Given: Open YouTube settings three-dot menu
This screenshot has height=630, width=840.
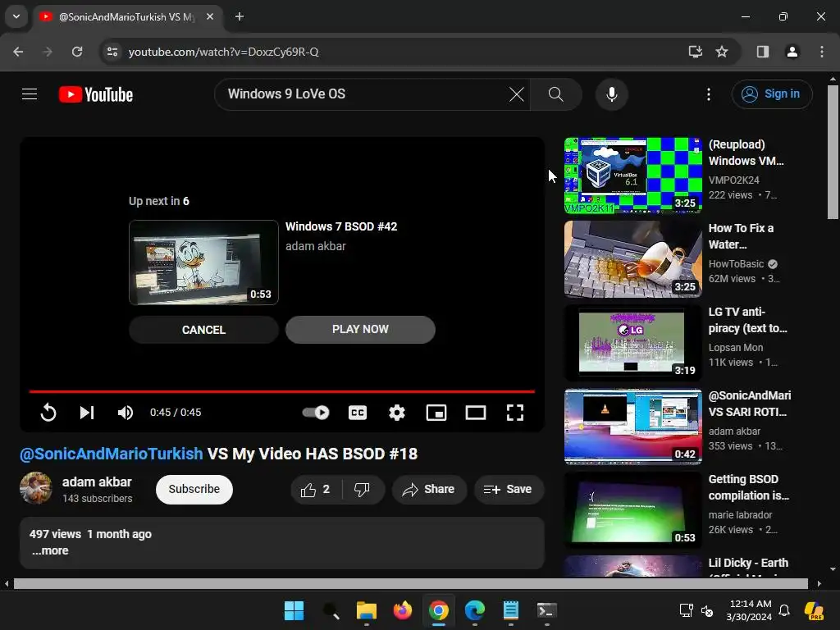Looking at the screenshot, I should click(708, 94).
